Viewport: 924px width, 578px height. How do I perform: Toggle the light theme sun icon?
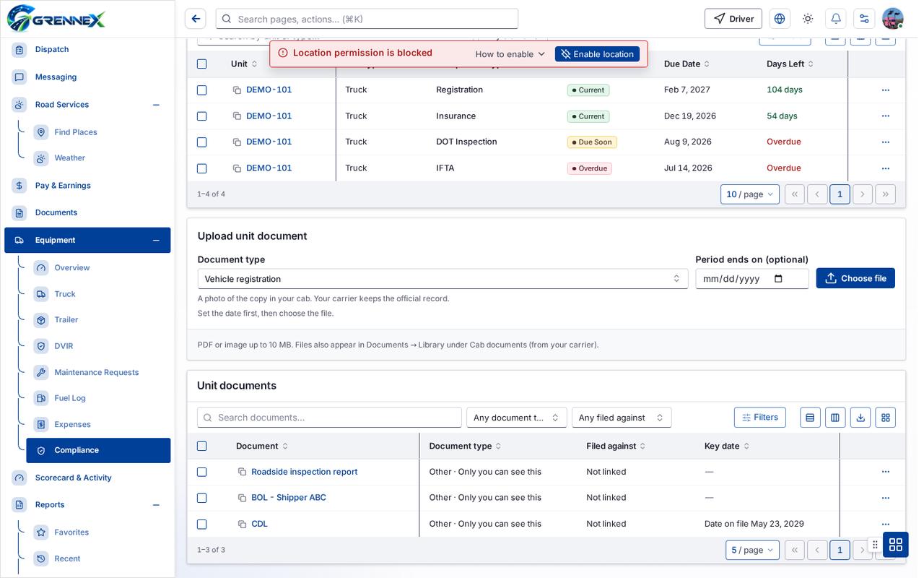[808, 19]
